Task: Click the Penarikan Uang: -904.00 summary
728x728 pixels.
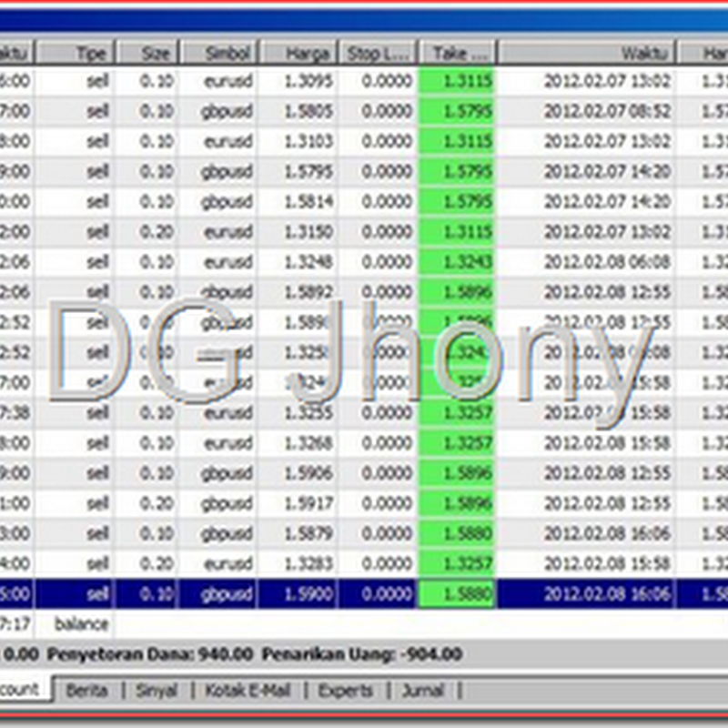Action: tap(362, 654)
